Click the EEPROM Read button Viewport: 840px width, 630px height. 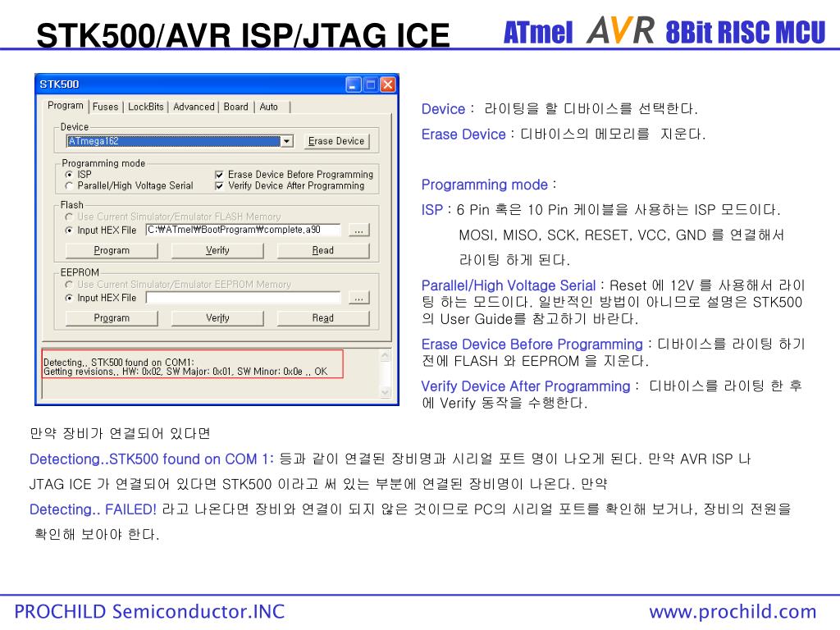(x=323, y=318)
